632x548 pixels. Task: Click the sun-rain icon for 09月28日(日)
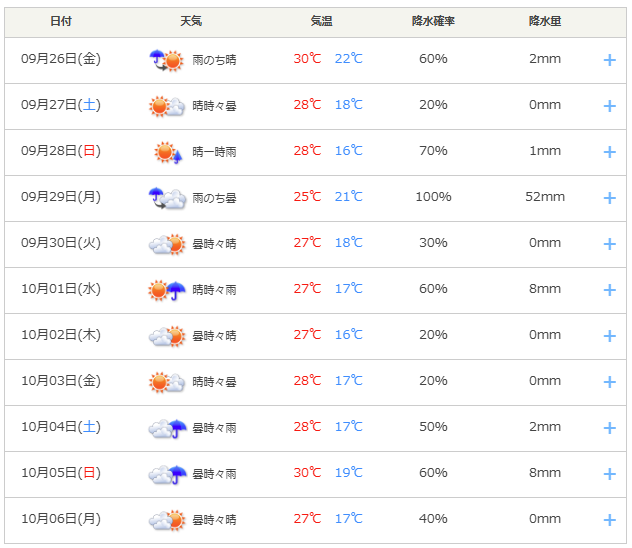[x=167, y=152]
